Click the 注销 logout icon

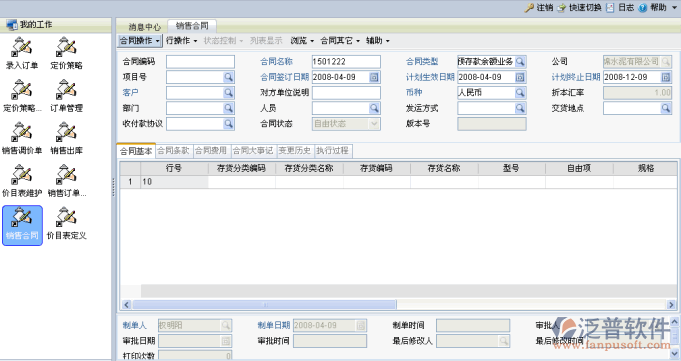(529, 7)
